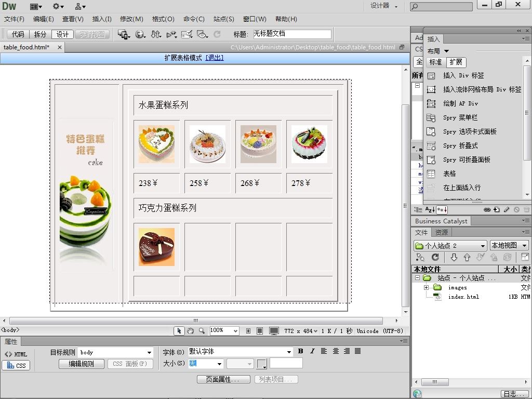
Task: Insert a Spry tabbed panel
Action: (431, 131)
